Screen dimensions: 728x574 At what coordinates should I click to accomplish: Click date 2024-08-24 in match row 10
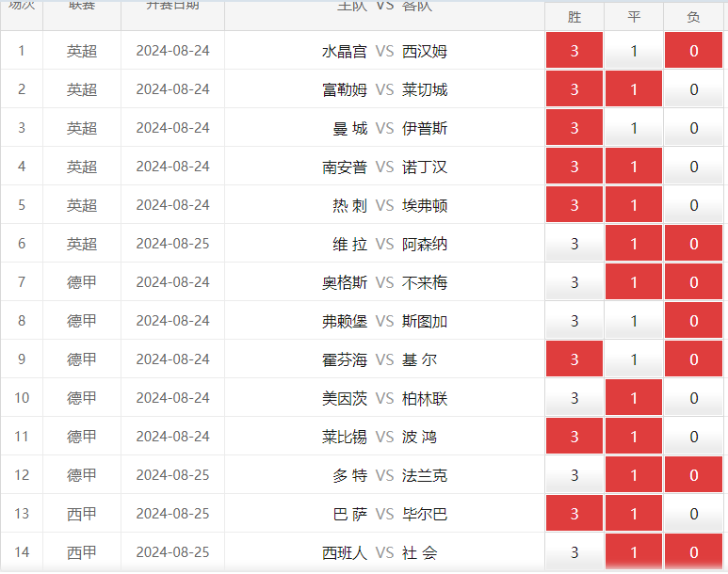point(172,398)
